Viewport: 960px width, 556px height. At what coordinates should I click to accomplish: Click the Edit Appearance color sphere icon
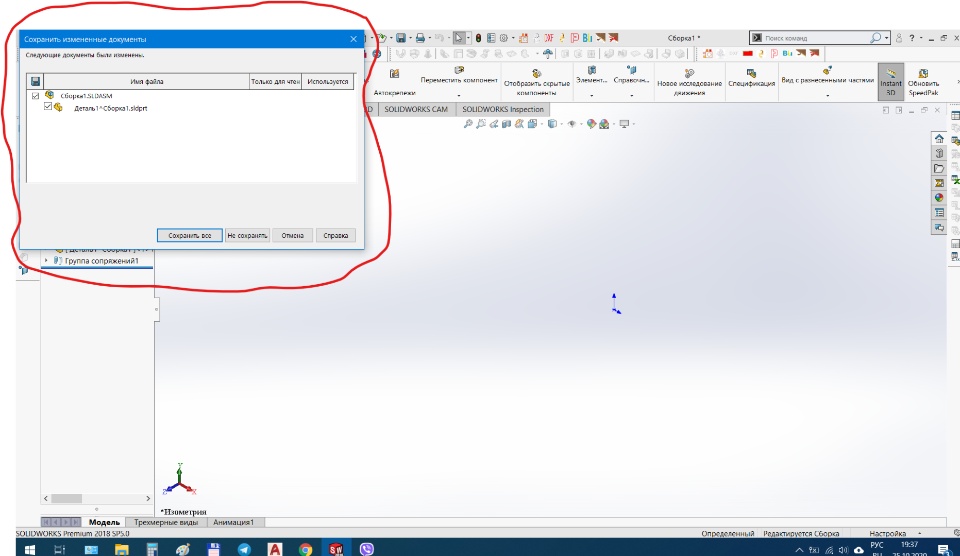coord(591,124)
